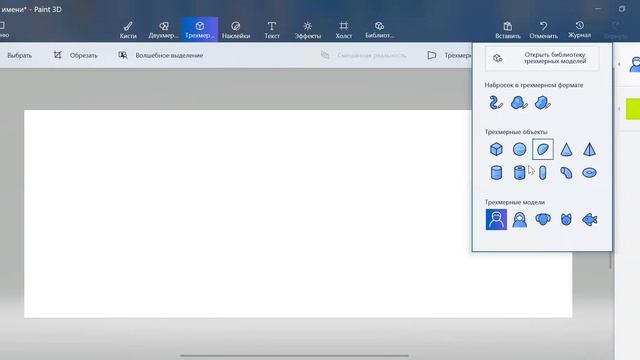640x360 pixels.
Task: Pick the sphere 3D object
Action: (x=519, y=149)
